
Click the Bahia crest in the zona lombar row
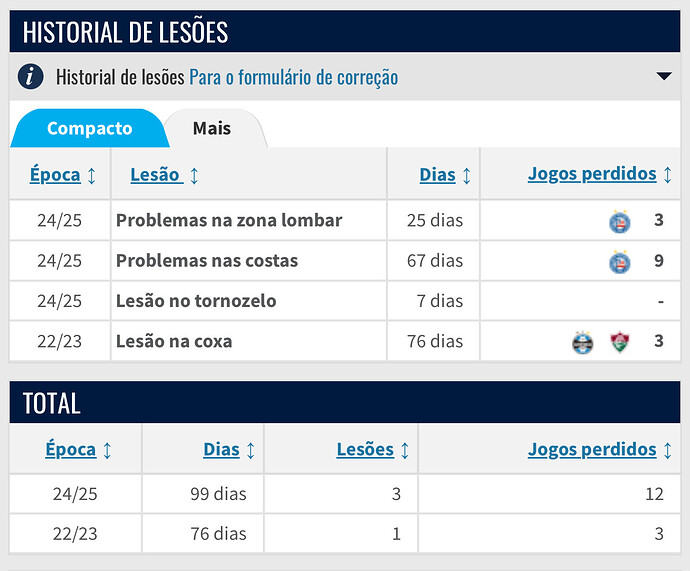point(620,221)
